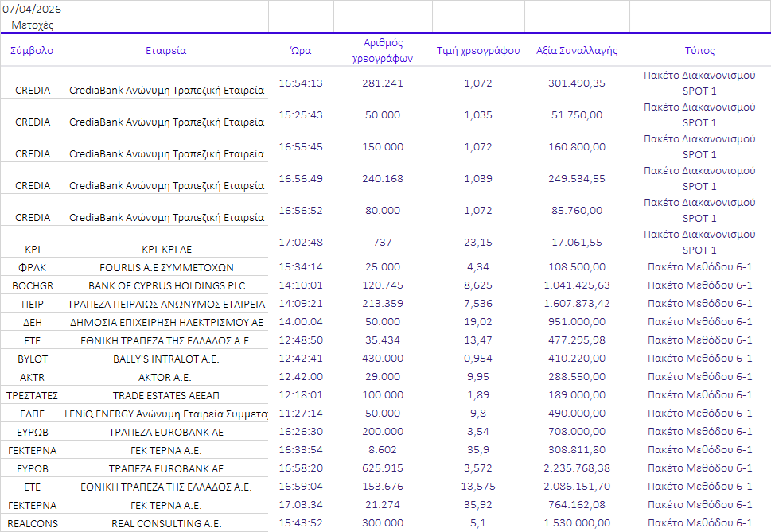Select value cell 2.086.151,70
This screenshot has height=532, width=771.
577,487
